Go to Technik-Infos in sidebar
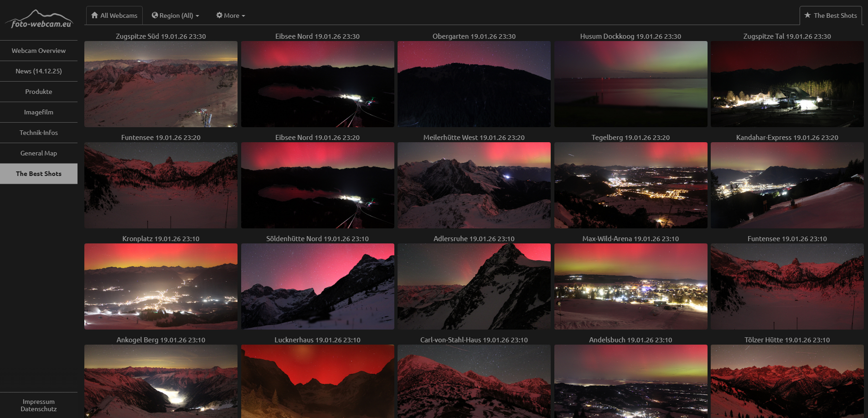 click(x=39, y=133)
